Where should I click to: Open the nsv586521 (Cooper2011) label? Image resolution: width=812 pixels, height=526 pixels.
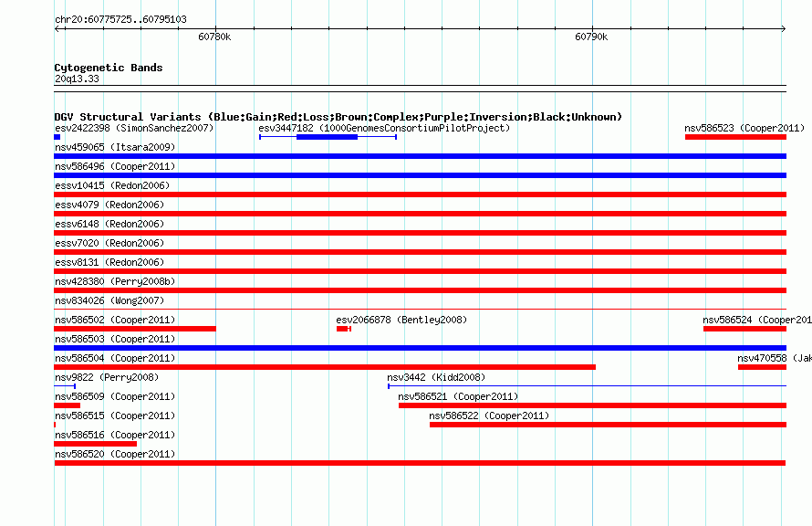pos(458,396)
